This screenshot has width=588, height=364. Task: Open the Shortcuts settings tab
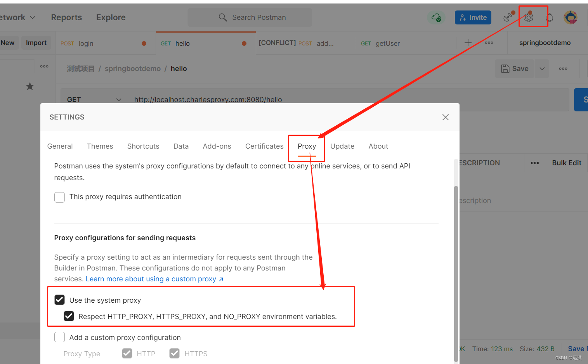point(143,146)
